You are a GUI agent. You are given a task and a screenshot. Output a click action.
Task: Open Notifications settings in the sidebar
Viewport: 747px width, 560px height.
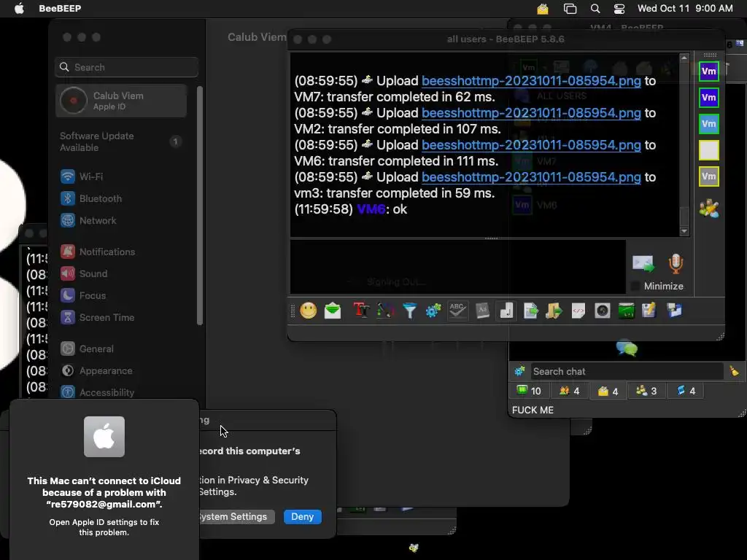click(x=121, y=252)
